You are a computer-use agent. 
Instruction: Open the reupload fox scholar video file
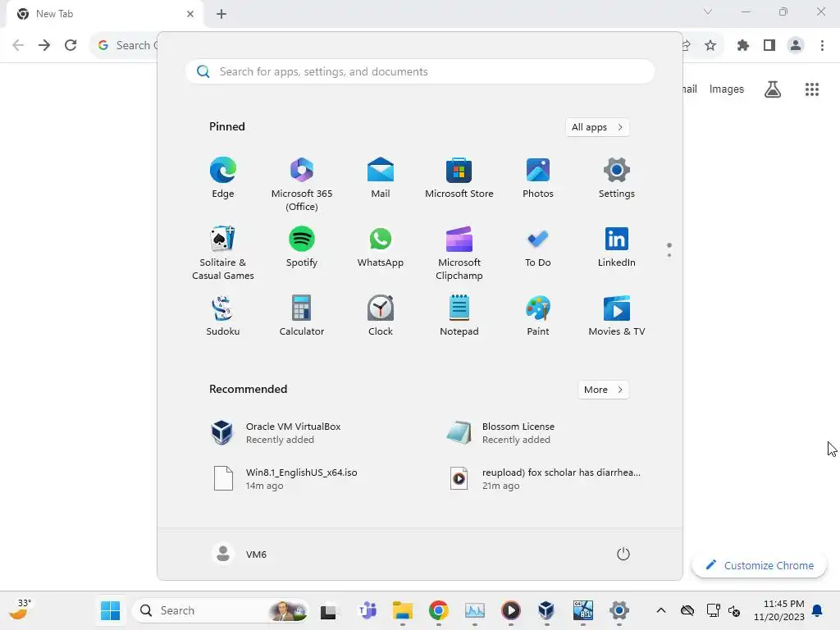[x=544, y=478]
